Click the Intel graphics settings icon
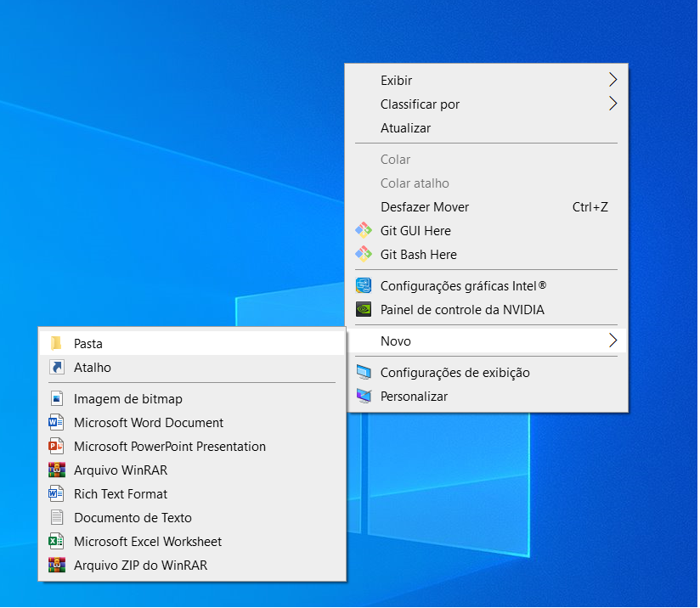 coord(364,285)
